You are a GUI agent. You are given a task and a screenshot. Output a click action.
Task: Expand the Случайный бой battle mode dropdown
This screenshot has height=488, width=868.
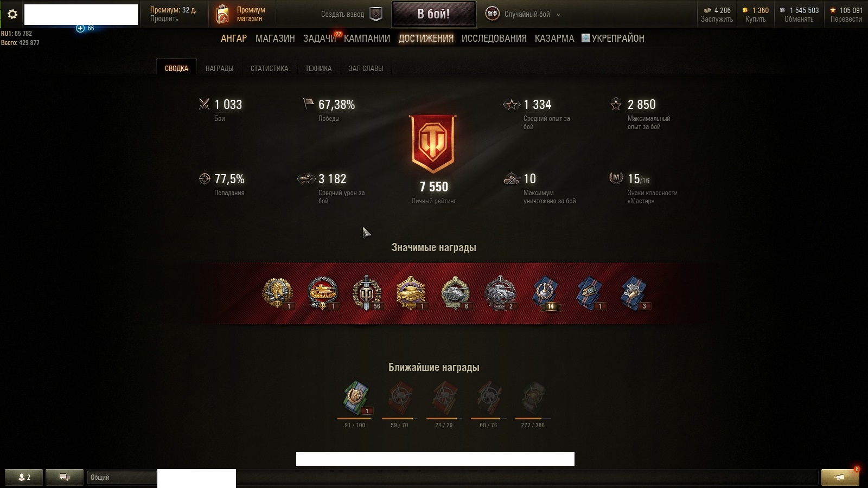pyautogui.click(x=558, y=15)
